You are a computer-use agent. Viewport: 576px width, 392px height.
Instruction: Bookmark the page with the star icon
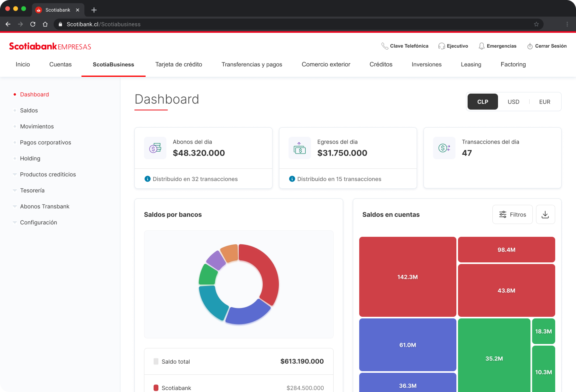(x=536, y=24)
